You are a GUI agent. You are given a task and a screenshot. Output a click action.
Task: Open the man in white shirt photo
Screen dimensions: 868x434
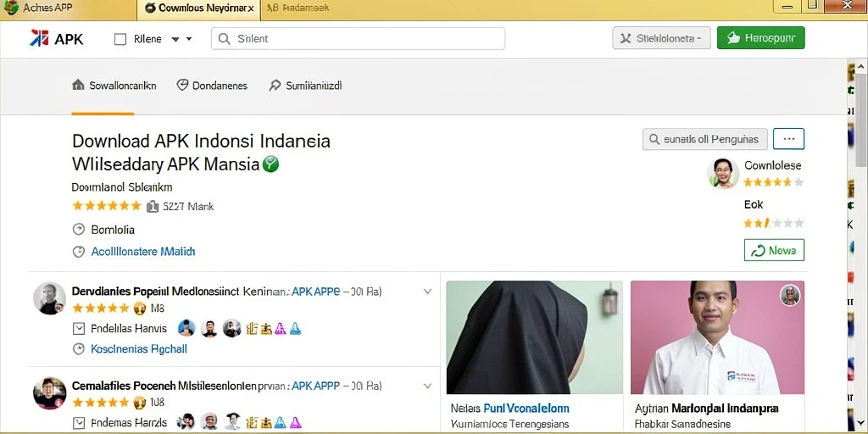(717, 337)
